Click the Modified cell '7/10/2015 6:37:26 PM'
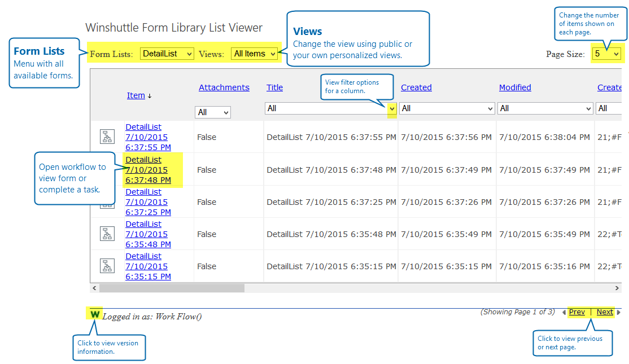This screenshot has width=629, height=364. pos(544,202)
